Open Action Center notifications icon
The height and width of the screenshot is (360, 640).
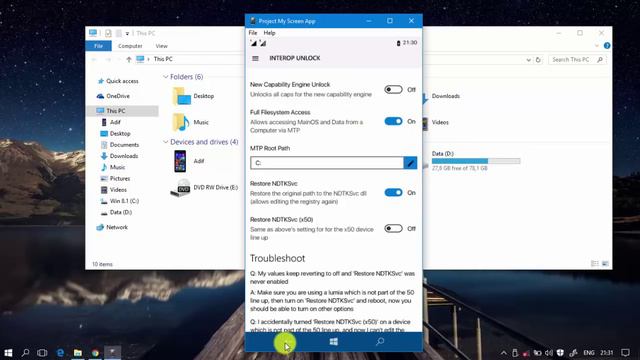(x=625, y=353)
